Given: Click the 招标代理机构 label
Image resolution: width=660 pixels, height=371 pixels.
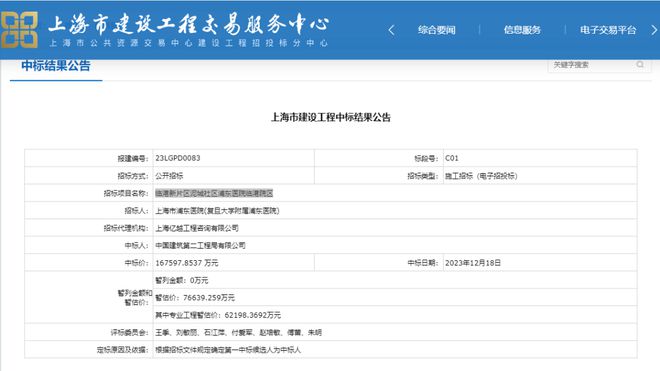Looking at the screenshot, I should [126, 228].
